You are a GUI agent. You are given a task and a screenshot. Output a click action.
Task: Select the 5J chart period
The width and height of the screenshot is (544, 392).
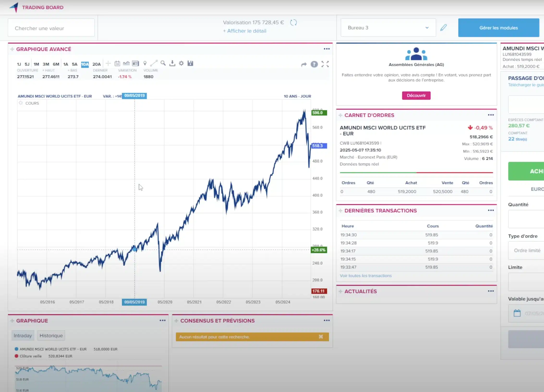coord(27,64)
